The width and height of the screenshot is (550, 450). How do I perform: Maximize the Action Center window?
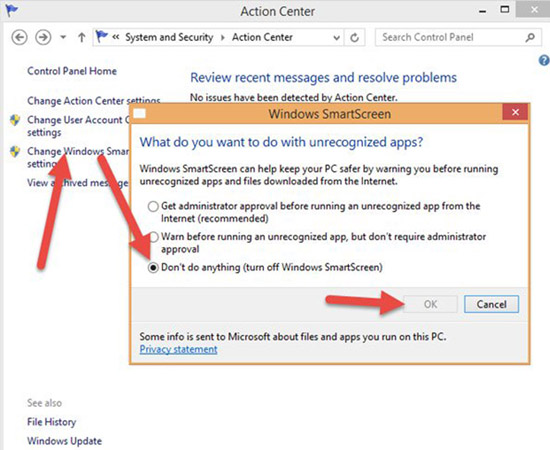pos(504,10)
